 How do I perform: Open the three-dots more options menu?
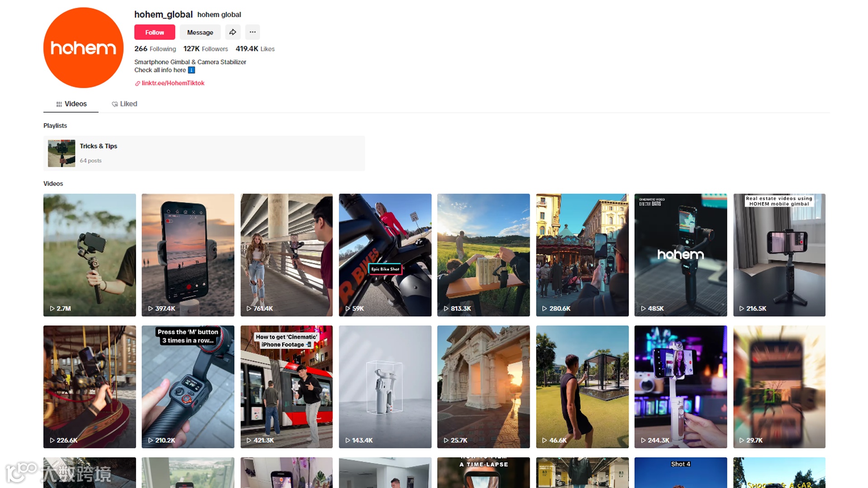click(x=253, y=32)
